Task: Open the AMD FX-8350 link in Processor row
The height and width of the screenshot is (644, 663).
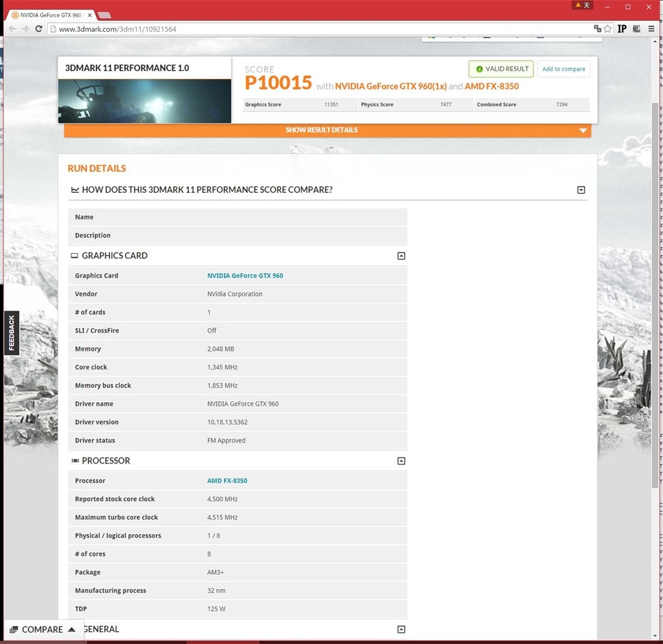Action: click(227, 480)
